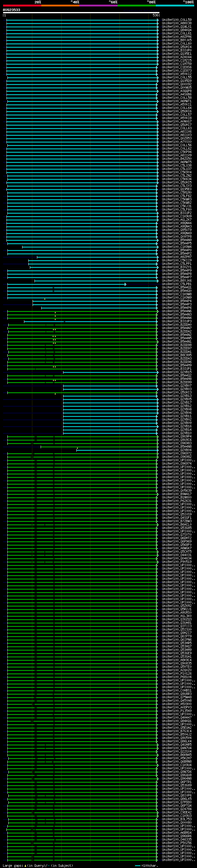Click the Large gaps legend text
197x868 pixels.
coord(38,866)
